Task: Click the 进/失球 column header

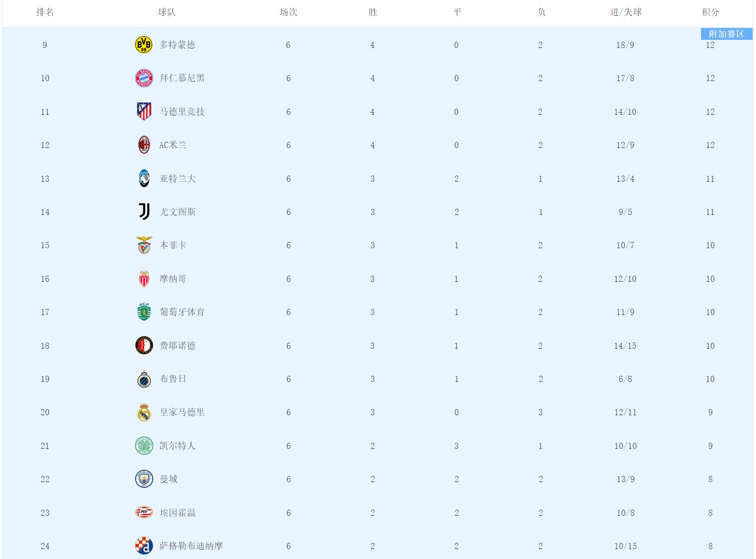Action: [626, 12]
